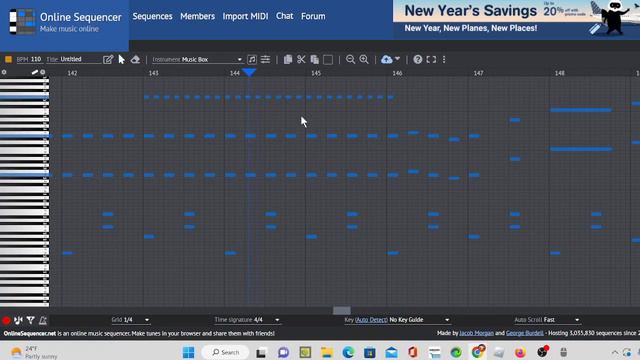The width and height of the screenshot is (640, 360).
Task: Open the Sequences menu
Action: [152, 16]
